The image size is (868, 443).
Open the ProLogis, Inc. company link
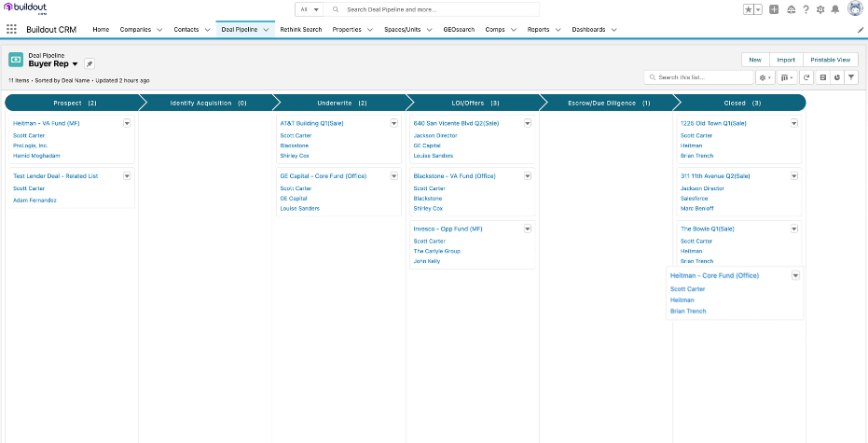(31, 145)
